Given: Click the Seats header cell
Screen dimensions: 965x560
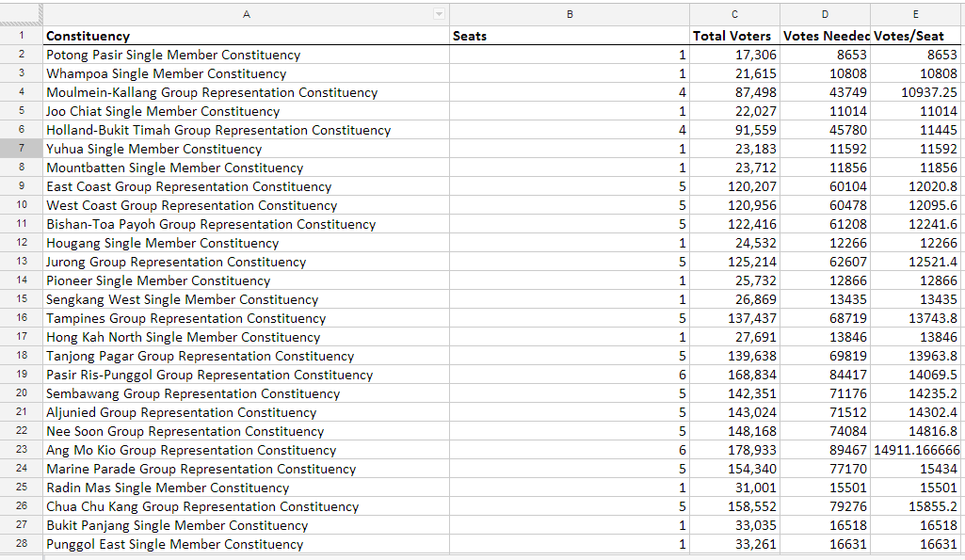Looking at the screenshot, I should click(570, 36).
